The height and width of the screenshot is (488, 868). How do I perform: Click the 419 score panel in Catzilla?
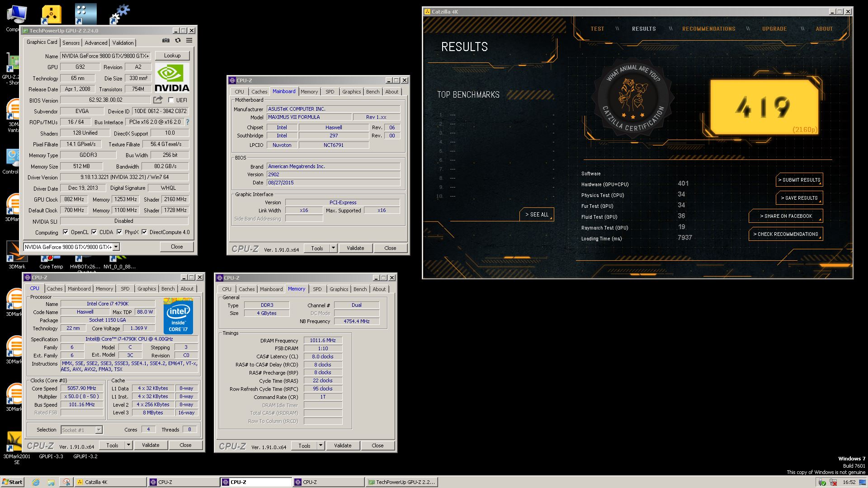[764, 107]
